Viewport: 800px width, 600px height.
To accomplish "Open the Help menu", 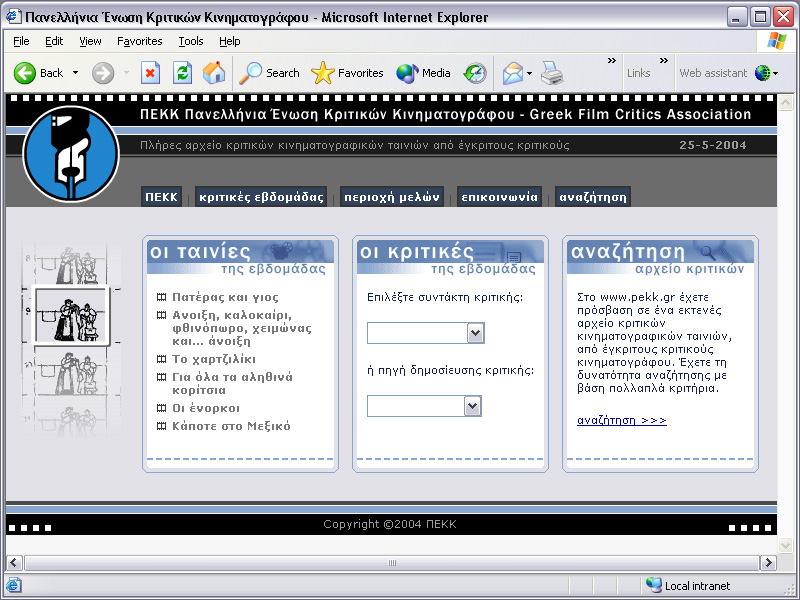I will click(230, 41).
